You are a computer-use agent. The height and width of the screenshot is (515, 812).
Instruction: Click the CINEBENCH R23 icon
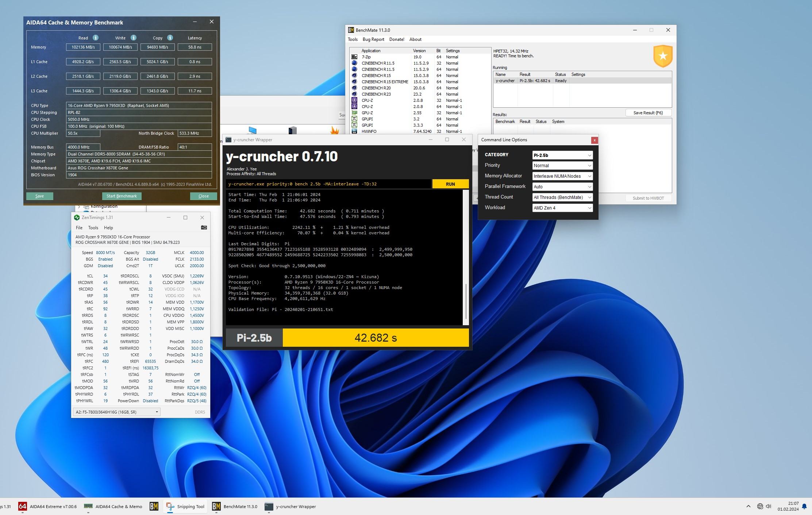tap(354, 94)
